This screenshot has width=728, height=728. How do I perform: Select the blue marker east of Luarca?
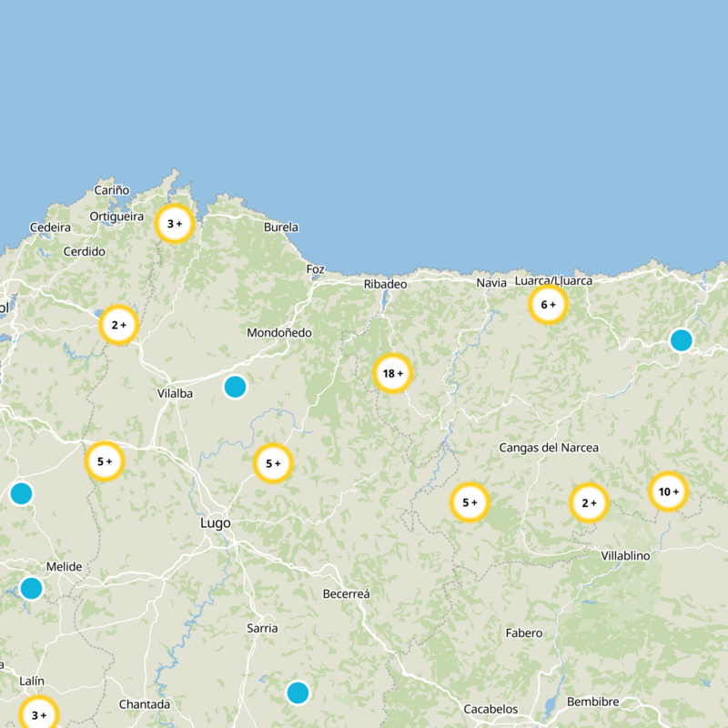point(682,340)
